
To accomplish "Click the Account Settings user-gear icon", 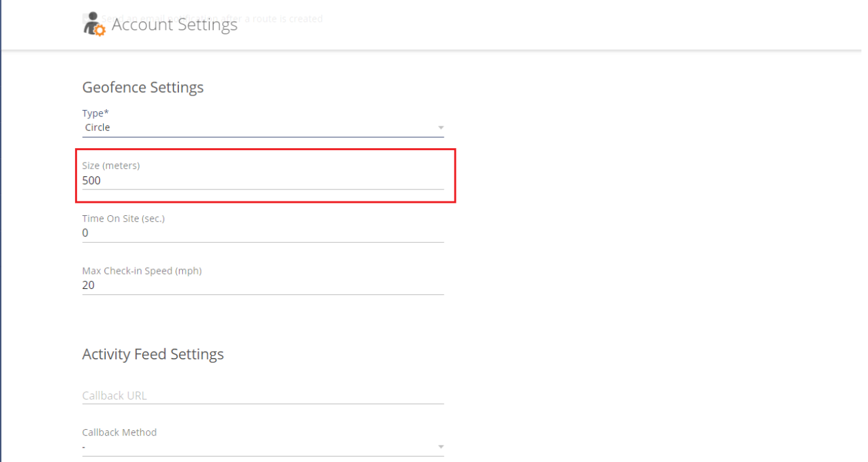I will pyautogui.click(x=94, y=24).
